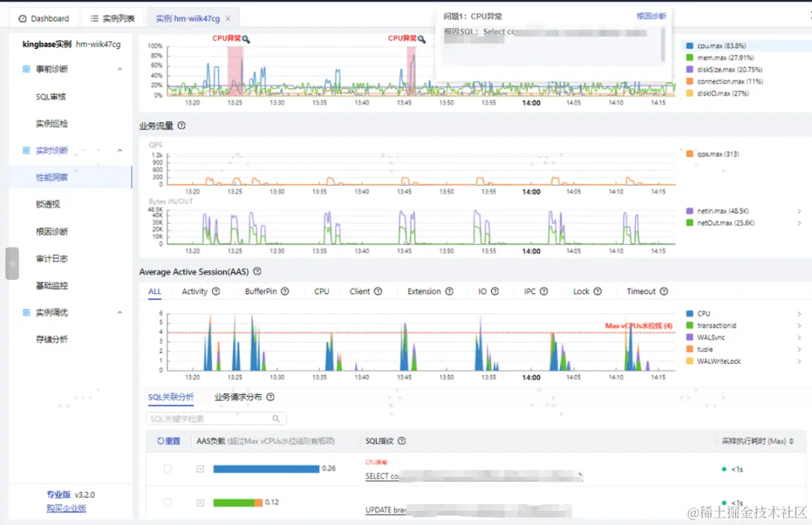This screenshot has width=812, height=525.
Task: Click search icon in SQL keyword box
Action: pos(276,418)
